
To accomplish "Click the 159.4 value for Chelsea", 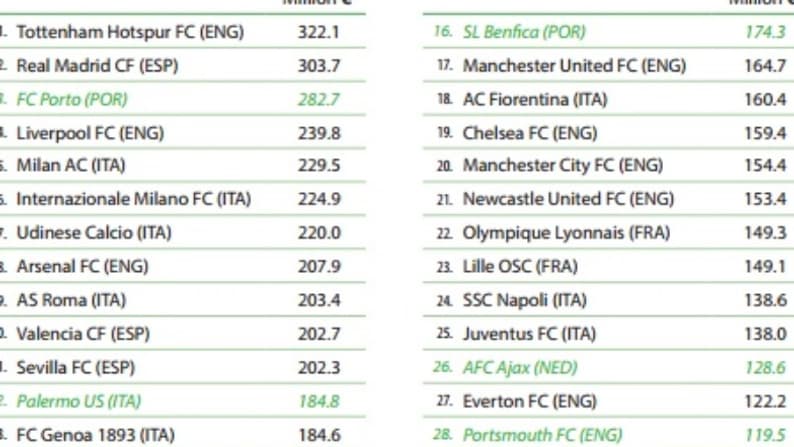I will [x=765, y=133].
